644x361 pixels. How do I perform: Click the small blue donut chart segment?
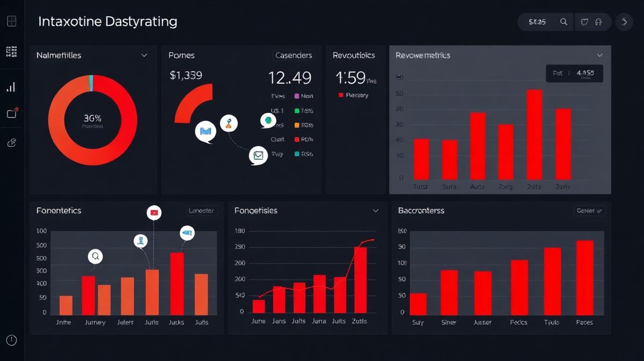pos(91,83)
